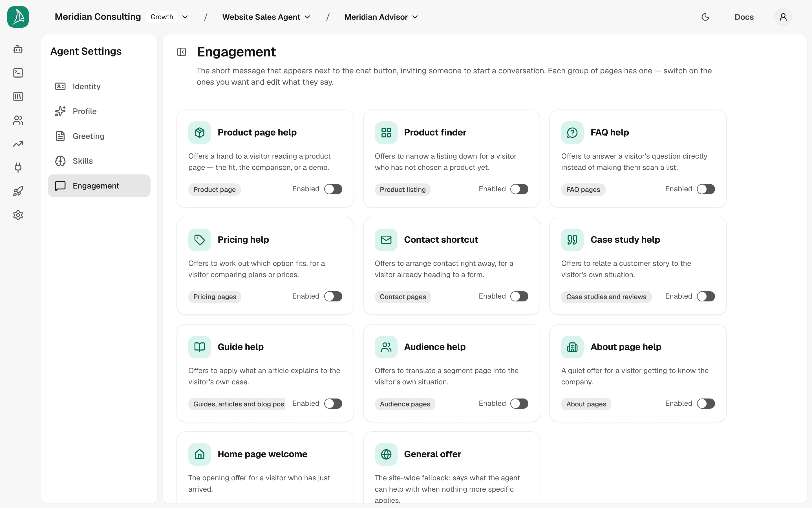This screenshot has width=812, height=508.
Task: Open the plug integrations sidebar icon
Action: [x=18, y=168]
